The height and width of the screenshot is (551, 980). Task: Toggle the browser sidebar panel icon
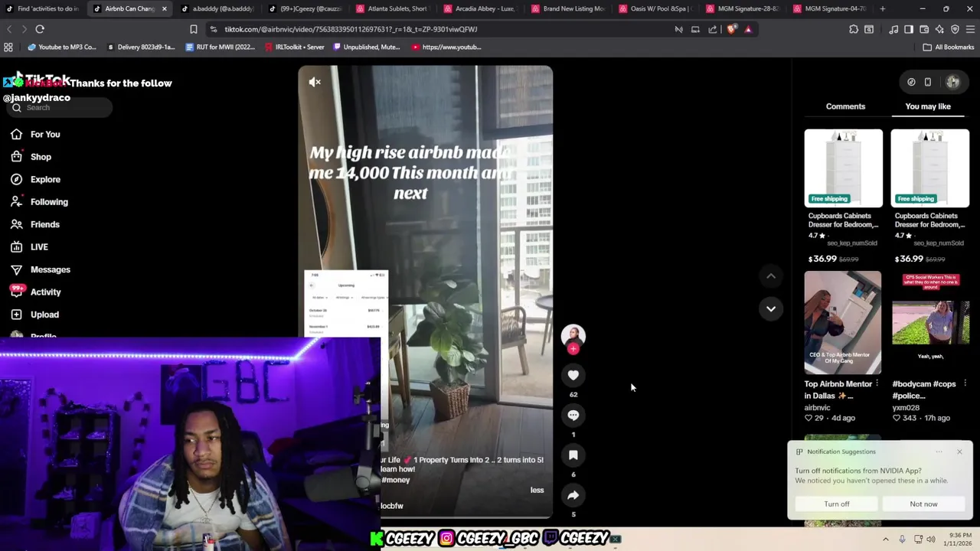(x=909, y=29)
